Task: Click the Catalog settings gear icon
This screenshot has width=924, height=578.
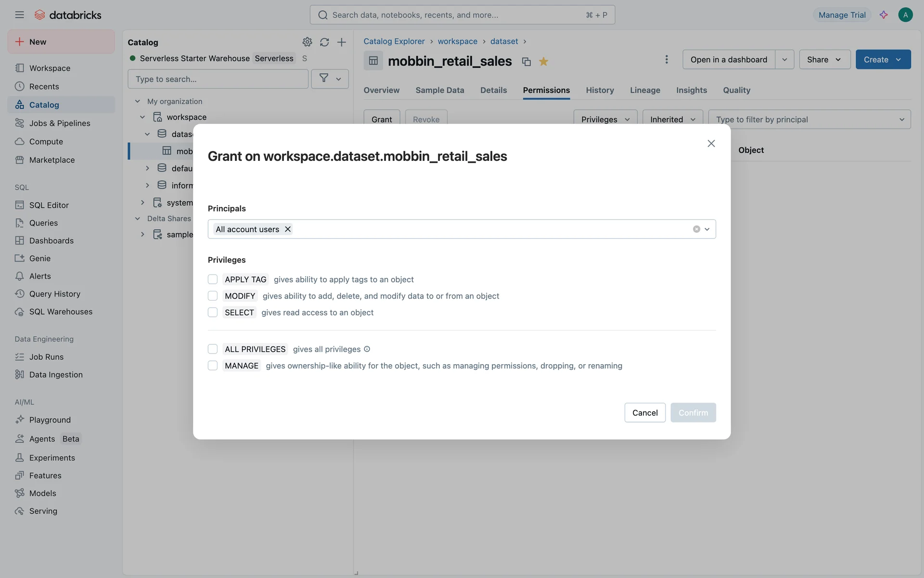Action: pos(307,42)
